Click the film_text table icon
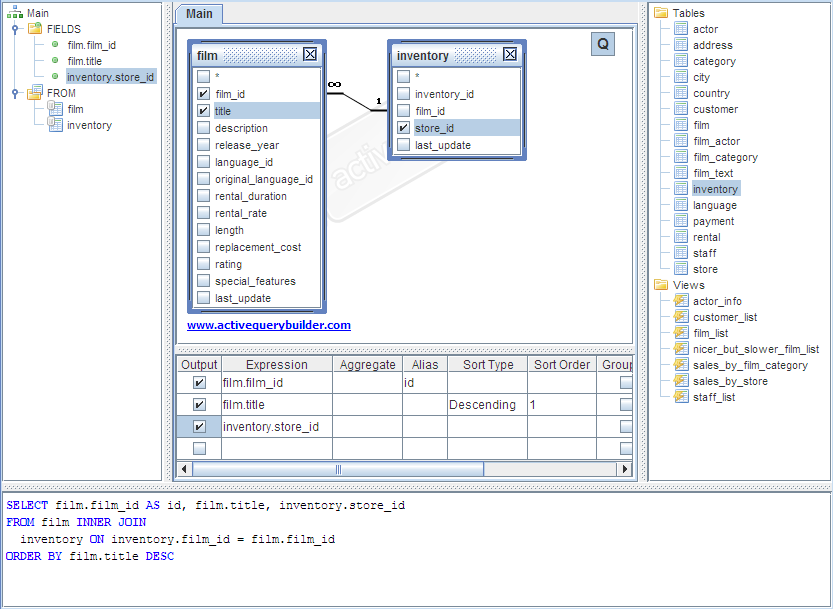The image size is (833, 609). [681, 173]
